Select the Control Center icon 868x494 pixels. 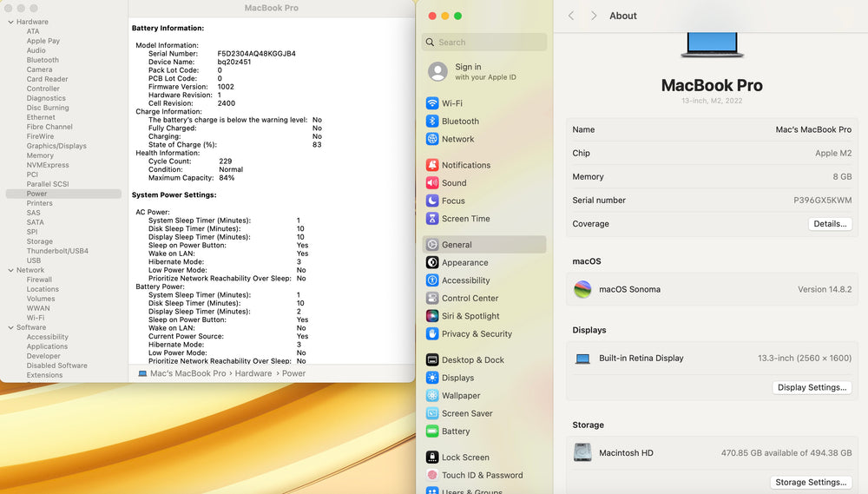pos(432,299)
